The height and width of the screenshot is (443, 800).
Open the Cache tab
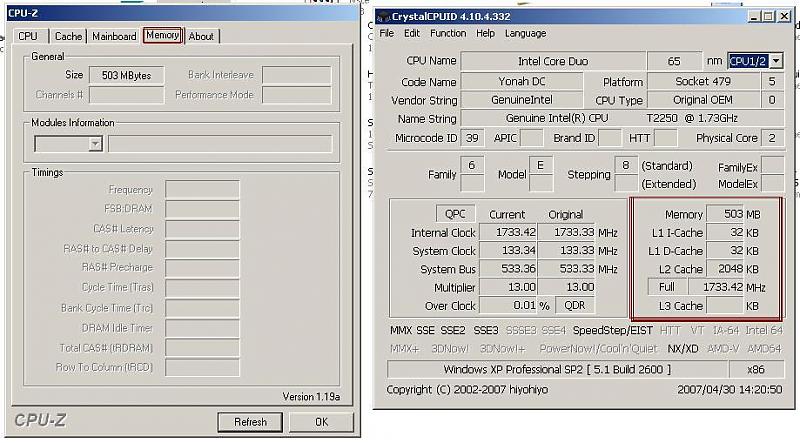point(68,36)
